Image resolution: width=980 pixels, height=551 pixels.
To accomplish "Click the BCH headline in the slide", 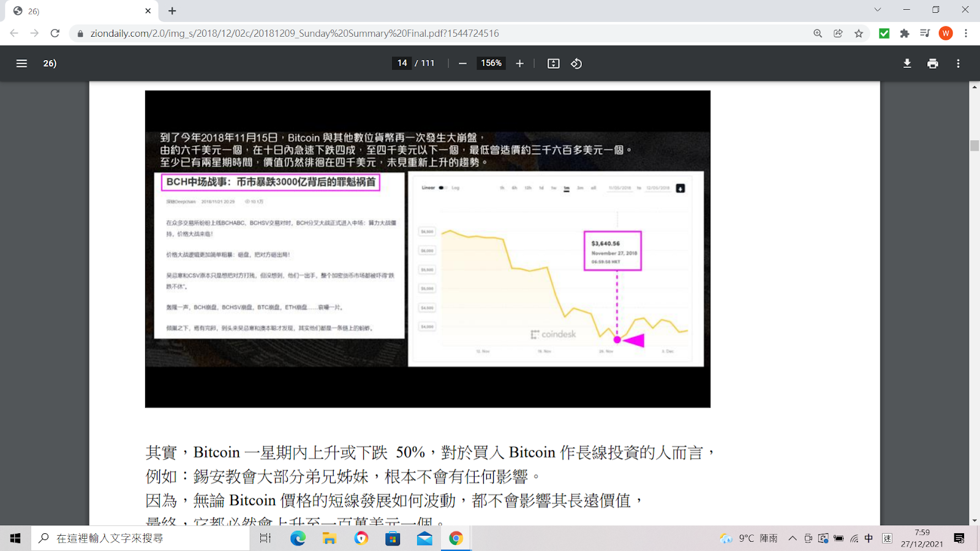I will 271,182.
